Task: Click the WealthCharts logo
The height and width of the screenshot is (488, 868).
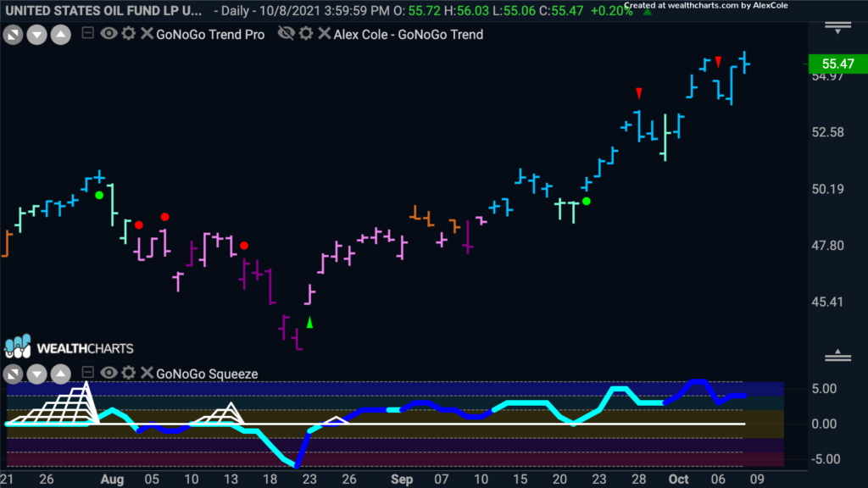Action: pos(70,347)
